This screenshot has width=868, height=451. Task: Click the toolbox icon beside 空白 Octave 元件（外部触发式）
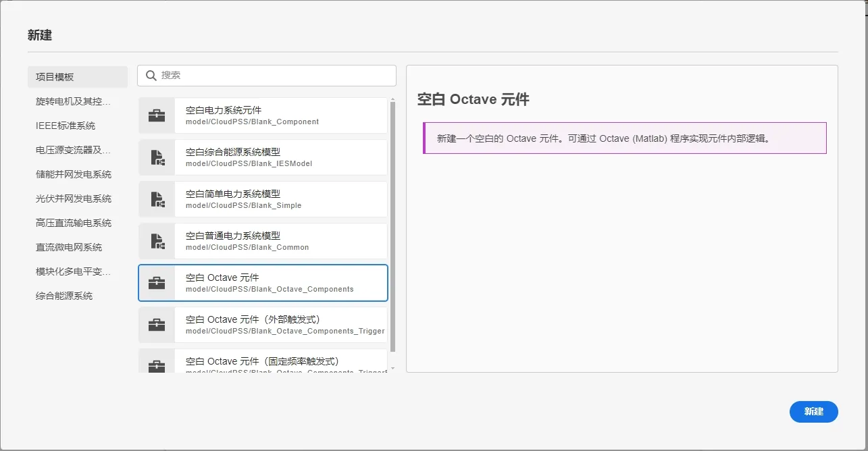tap(157, 325)
